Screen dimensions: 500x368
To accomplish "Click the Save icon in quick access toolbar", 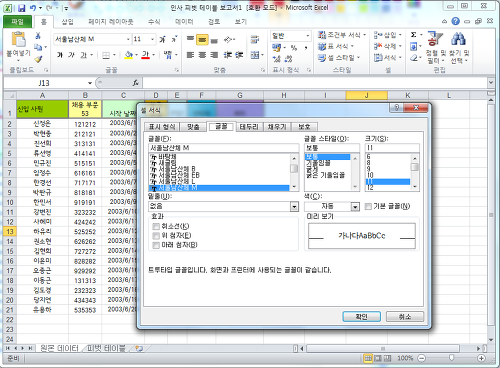I will (x=21, y=8).
